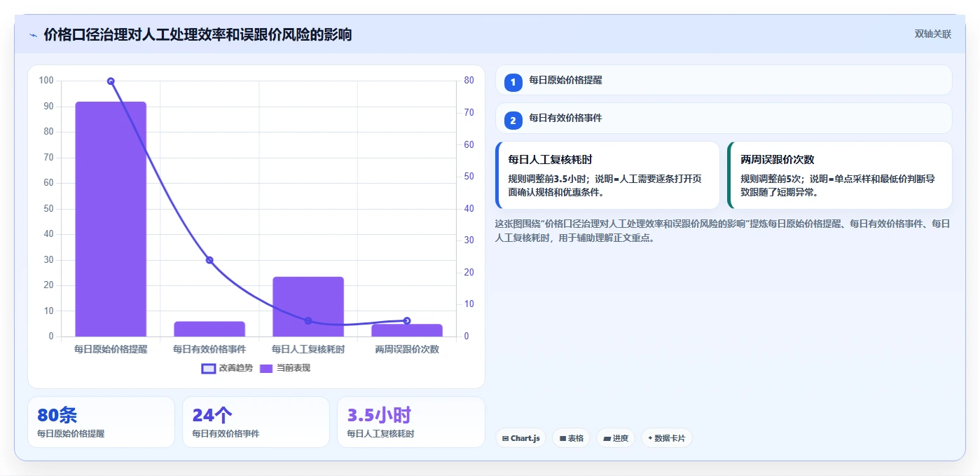Screen dimensions: 980x476
Task: Click the sparkle icon in 数据卡片 tag
Action: coord(650,439)
